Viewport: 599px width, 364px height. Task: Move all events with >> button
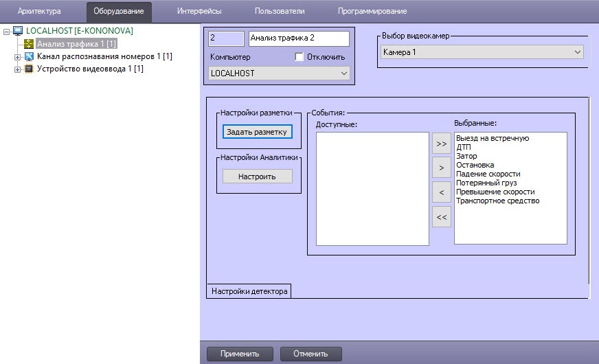[x=441, y=144]
